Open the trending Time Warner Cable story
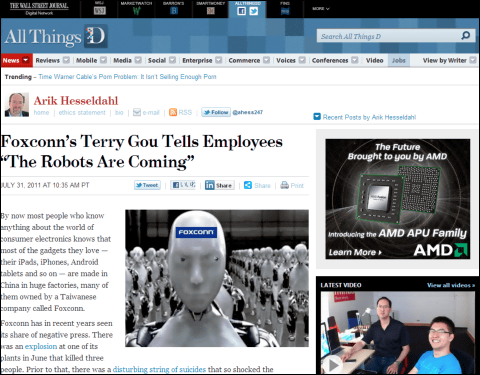Image resolution: width=480 pixels, height=375 pixels. pyautogui.click(x=127, y=77)
